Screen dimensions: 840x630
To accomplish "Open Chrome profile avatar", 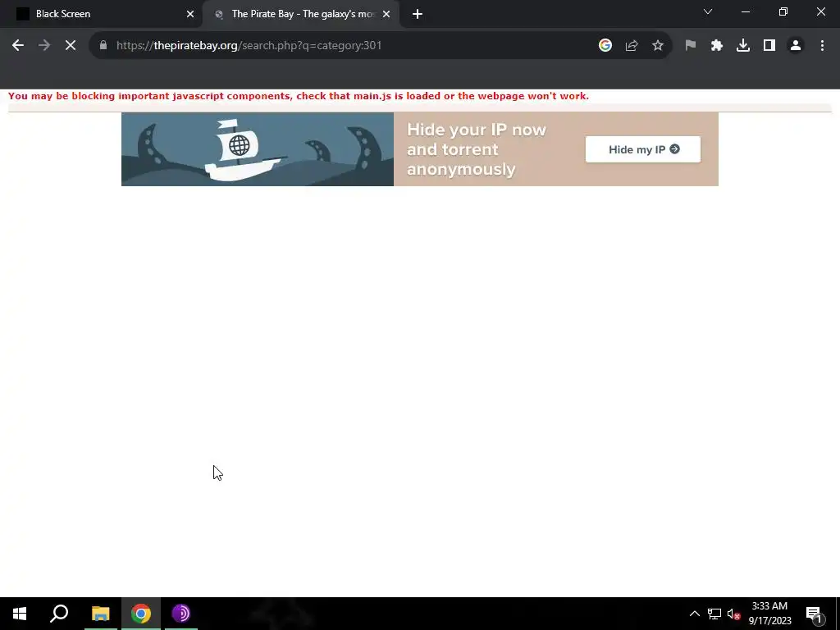I will point(796,46).
